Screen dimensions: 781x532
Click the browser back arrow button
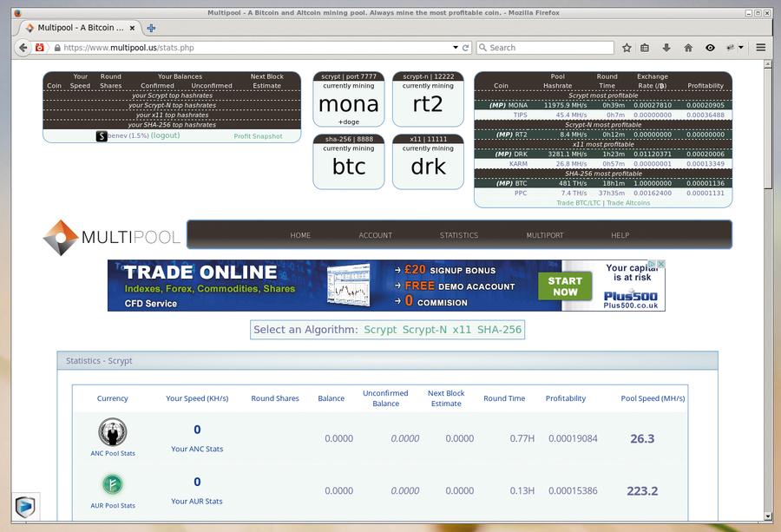23,48
